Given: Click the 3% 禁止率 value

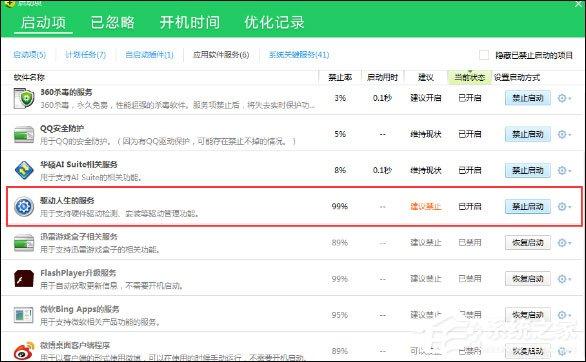Looking at the screenshot, I should pos(340,98).
